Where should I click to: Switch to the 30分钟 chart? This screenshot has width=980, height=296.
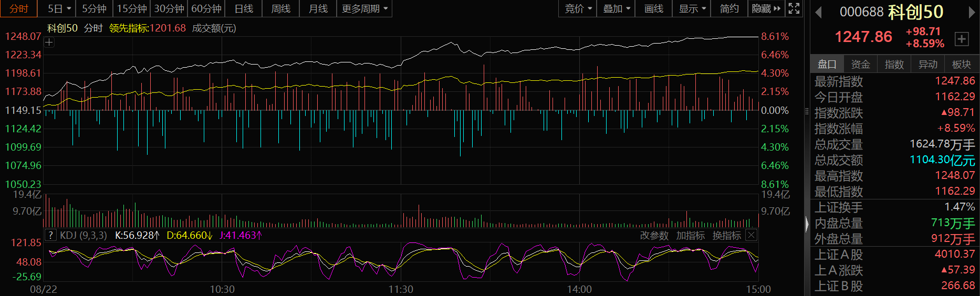[x=169, y=8]
